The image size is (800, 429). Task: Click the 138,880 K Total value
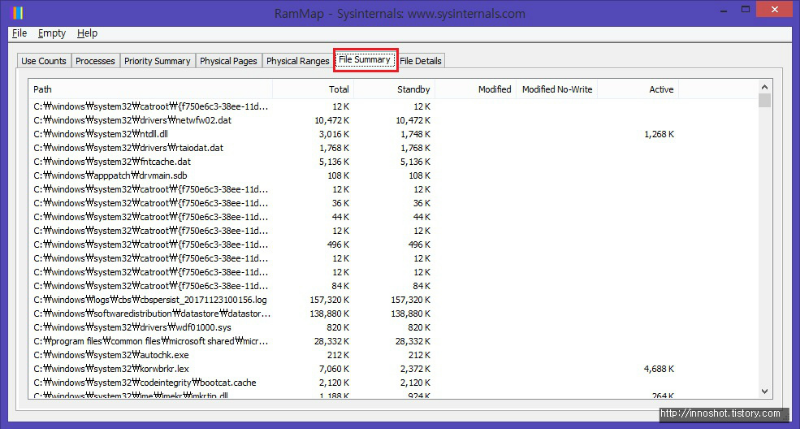(329, 314)
